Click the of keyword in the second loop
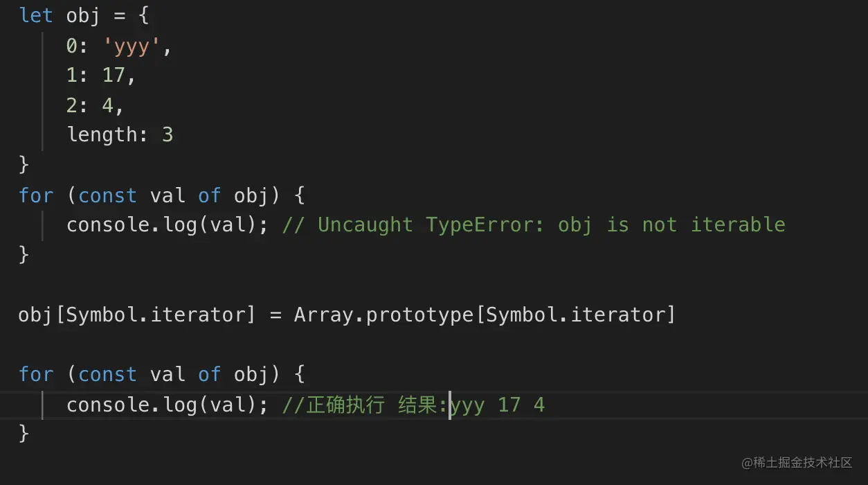868x485 pixels. [209, 375]
